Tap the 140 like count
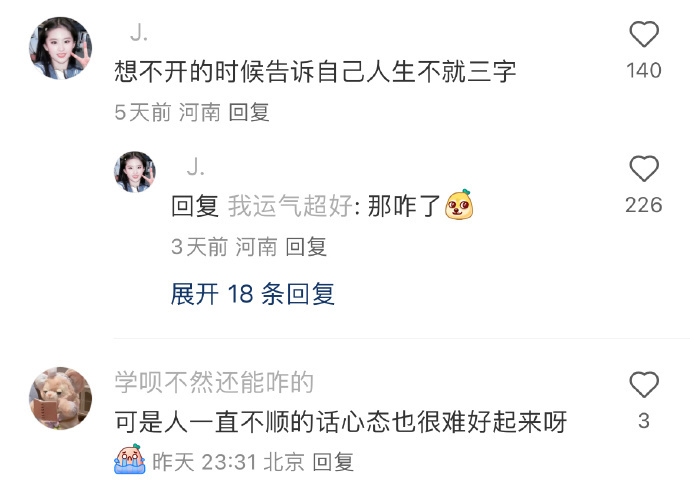The width and height of the screenshot is (690, 482). (x=644, y=70)
